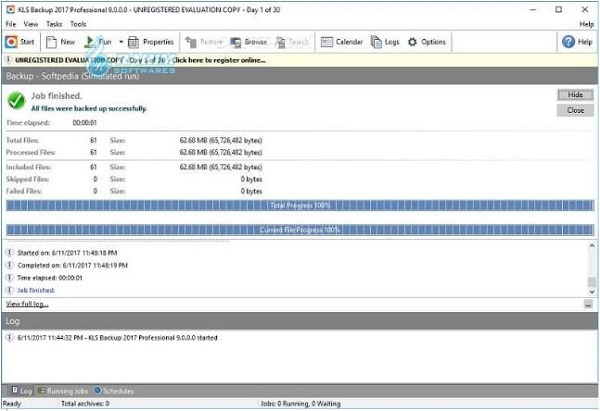Open the File menu

coord(11,24)
